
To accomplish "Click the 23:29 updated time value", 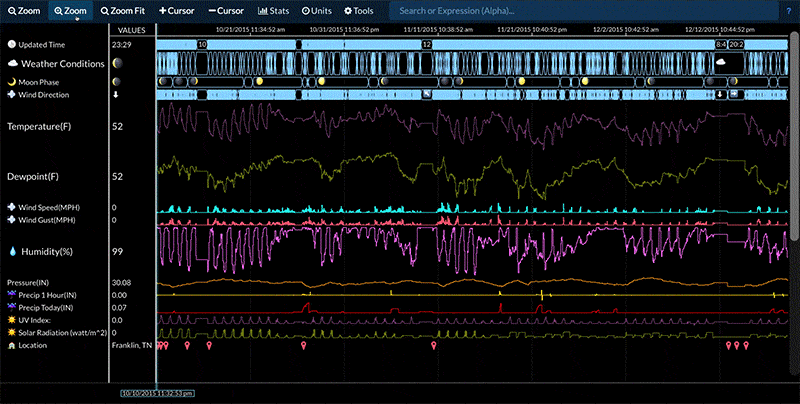I will [x=121, y=44].
